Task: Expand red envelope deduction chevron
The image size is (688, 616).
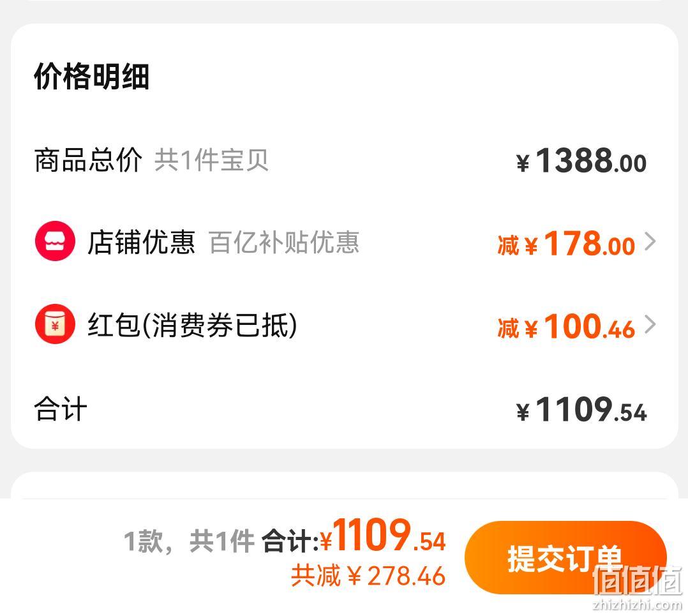Action: [x=650, y=324]
